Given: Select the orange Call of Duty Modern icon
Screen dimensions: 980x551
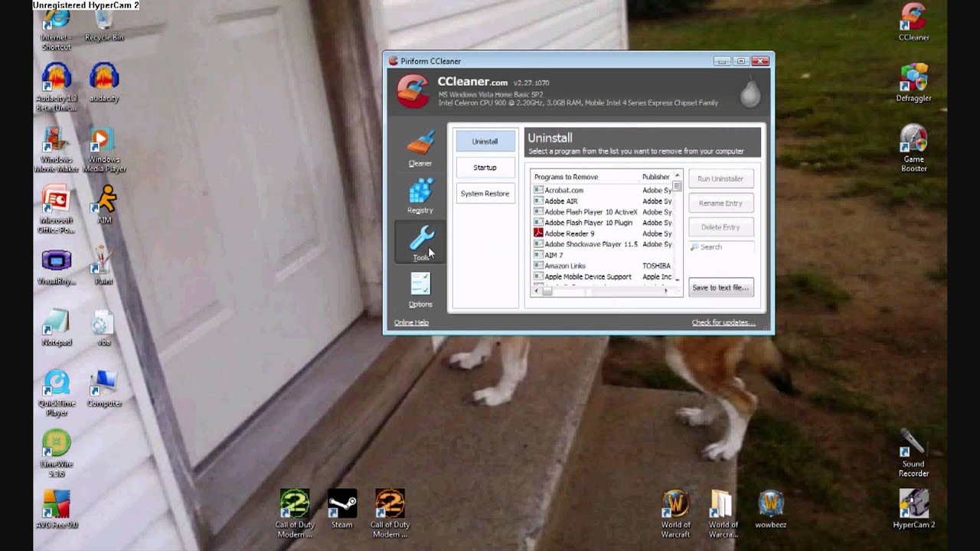Looking at the screenshot, I should coord(390,514).
